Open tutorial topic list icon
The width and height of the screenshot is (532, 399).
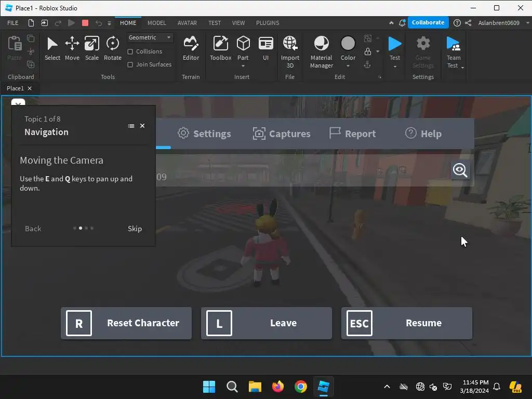pos(131,126)
